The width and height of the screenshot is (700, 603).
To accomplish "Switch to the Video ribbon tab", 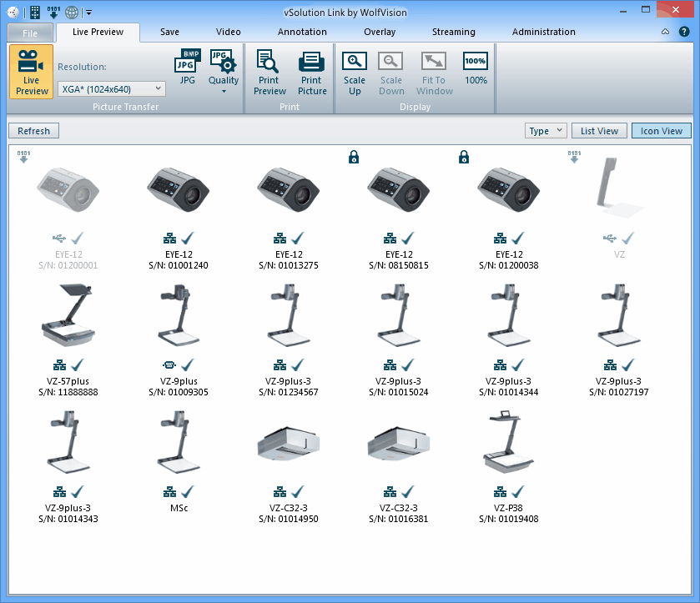I will coord(228,32).
